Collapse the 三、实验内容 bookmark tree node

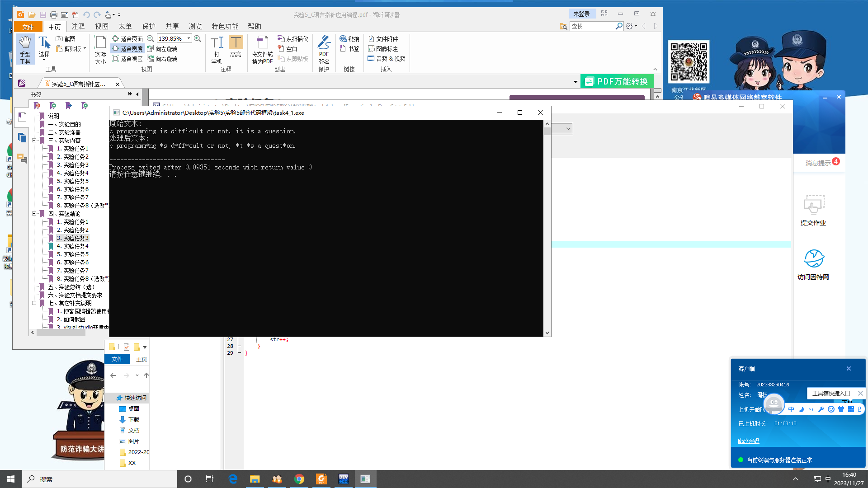coord(34,141)
